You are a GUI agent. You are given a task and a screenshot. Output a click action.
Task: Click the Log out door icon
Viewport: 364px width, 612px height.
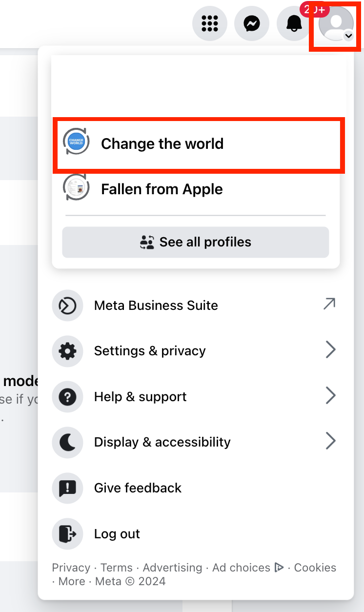[67, 534]
